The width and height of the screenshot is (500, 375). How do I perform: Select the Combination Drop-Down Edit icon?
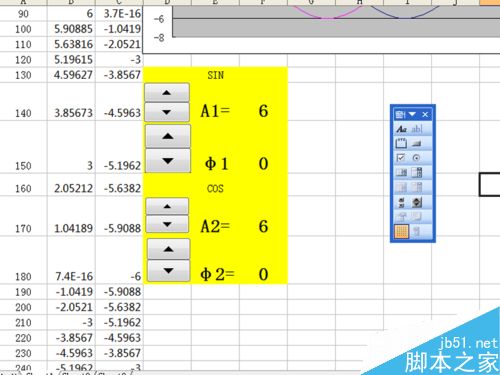click(x=417, y=187)
